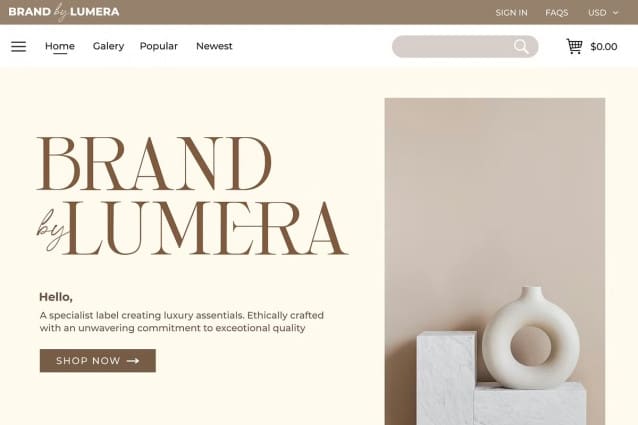
Task: Click the Shop Now button
Action: point(98,360)
